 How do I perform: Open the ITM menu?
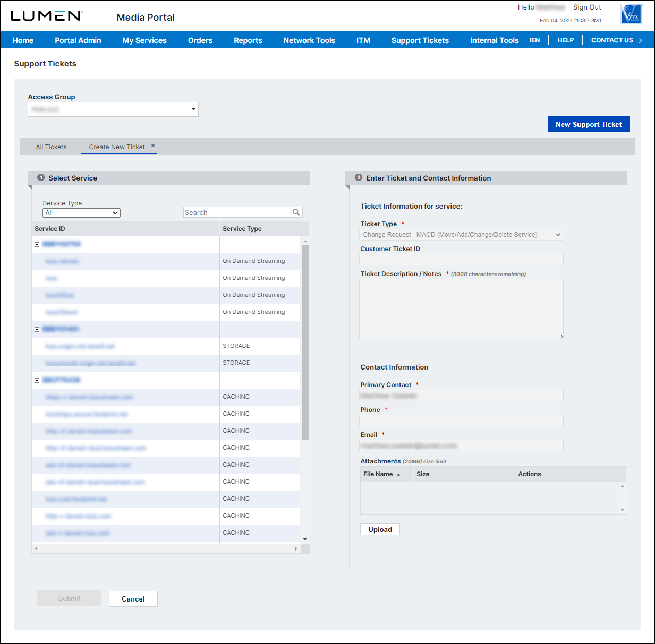tap(363, 40)
